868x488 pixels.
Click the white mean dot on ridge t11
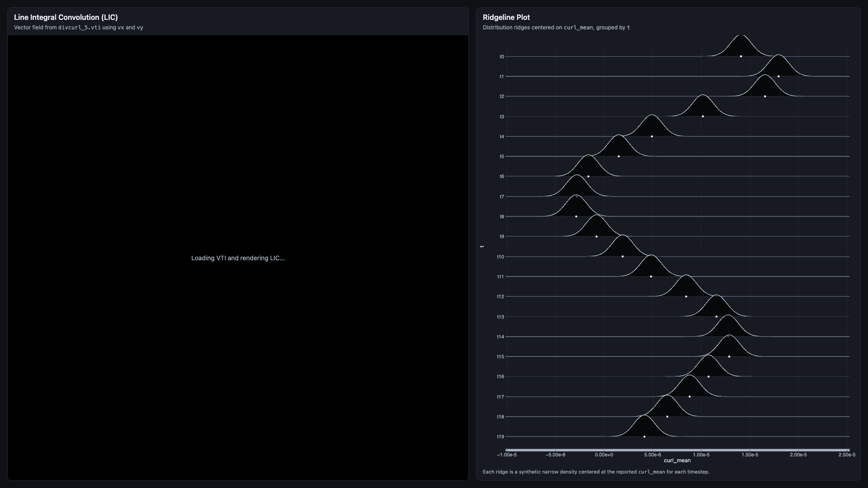coord(651,277)
